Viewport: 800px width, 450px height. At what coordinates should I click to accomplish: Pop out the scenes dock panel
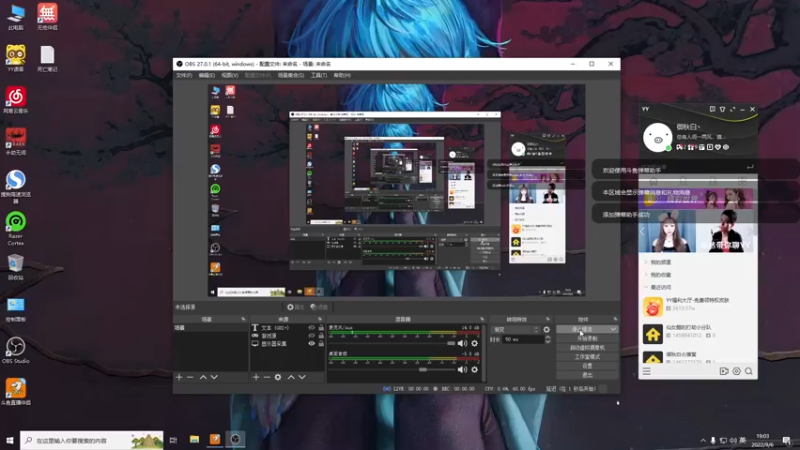(243, 319)
